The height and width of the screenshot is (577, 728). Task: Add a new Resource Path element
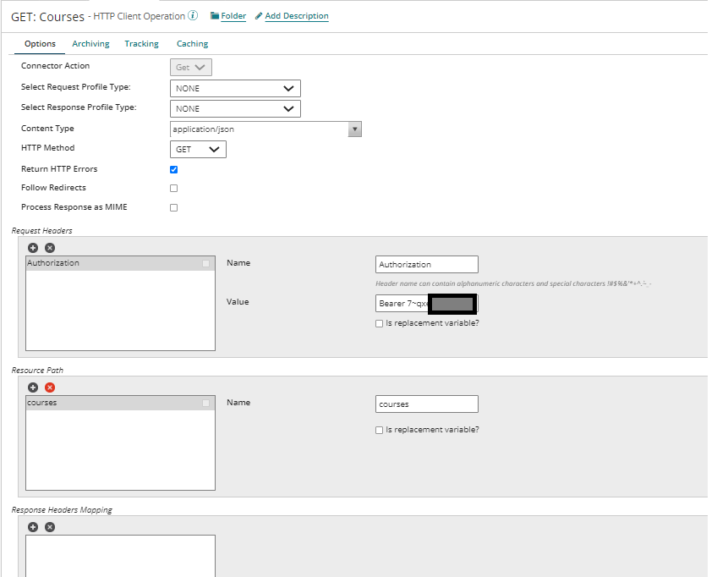coord(33,387)
